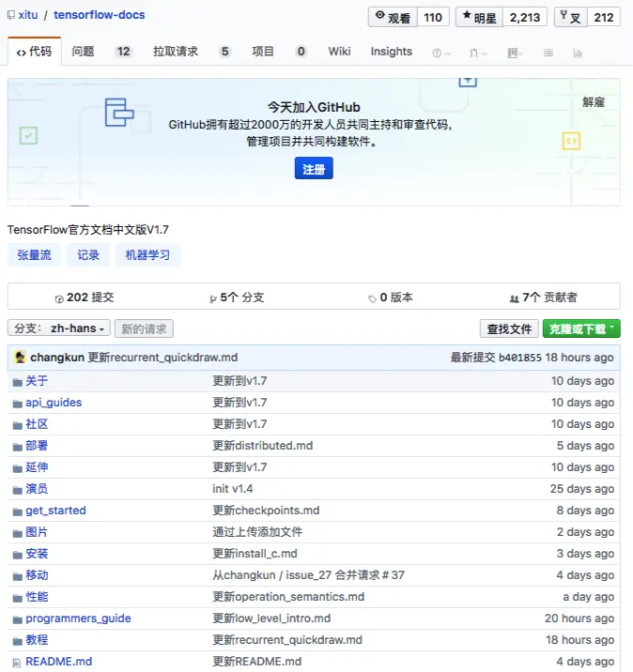The image size is (633, 672).
Task: Click the folder icon beside 部署
Action: click(17, 447)
